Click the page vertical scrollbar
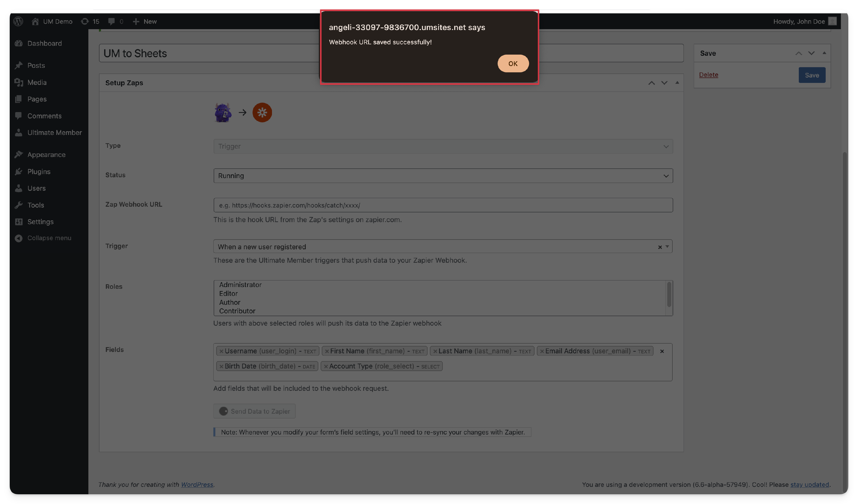The image size is (858, 504). (x=845, y=322)
